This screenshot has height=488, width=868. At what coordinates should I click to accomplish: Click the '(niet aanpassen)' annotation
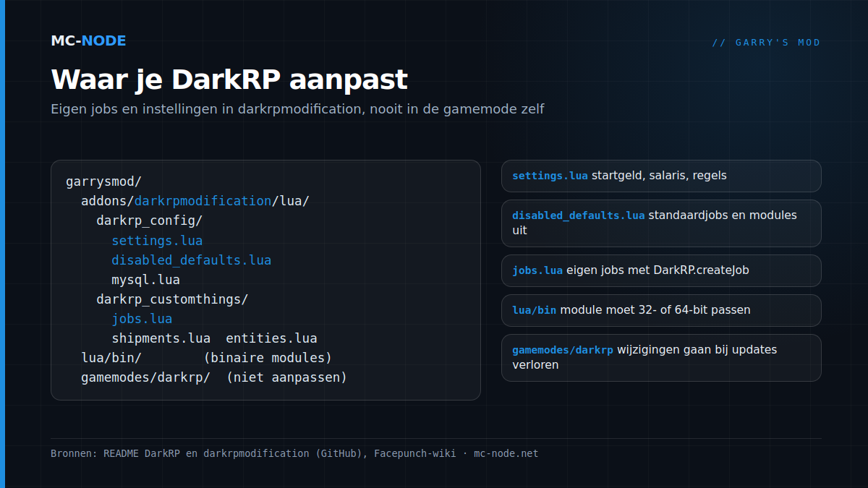[286, 377]
